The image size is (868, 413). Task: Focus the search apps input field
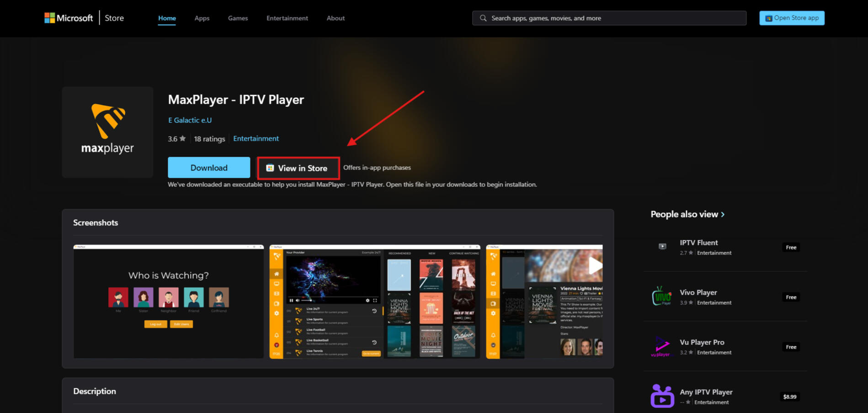tap(612, 18)
